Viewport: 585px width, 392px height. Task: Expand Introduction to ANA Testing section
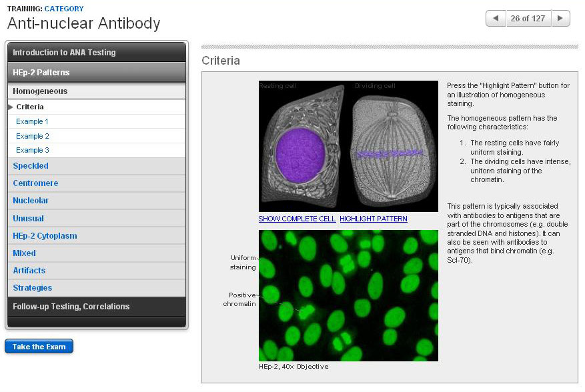(96, 53)
